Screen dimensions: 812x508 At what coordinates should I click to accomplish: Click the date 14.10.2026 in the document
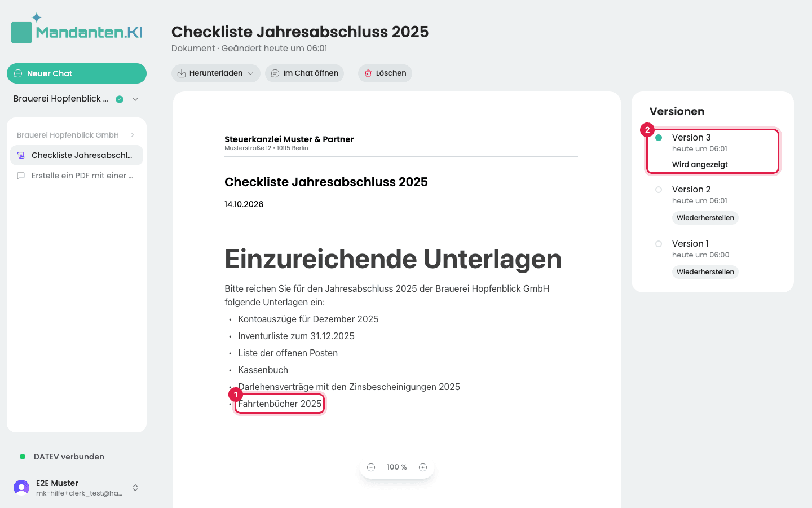(244, 204)
